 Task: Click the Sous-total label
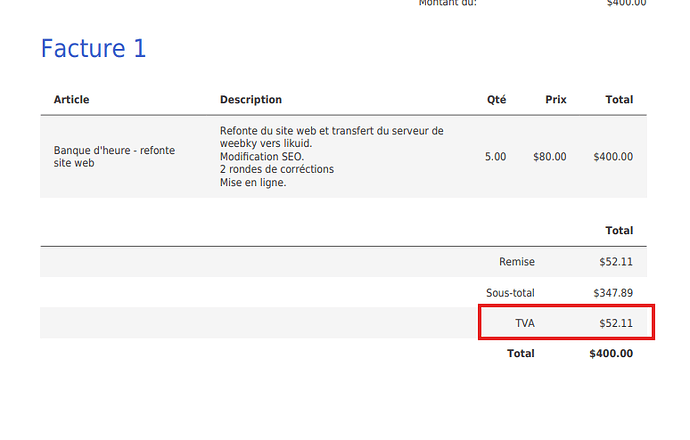[x=510, y=293]
